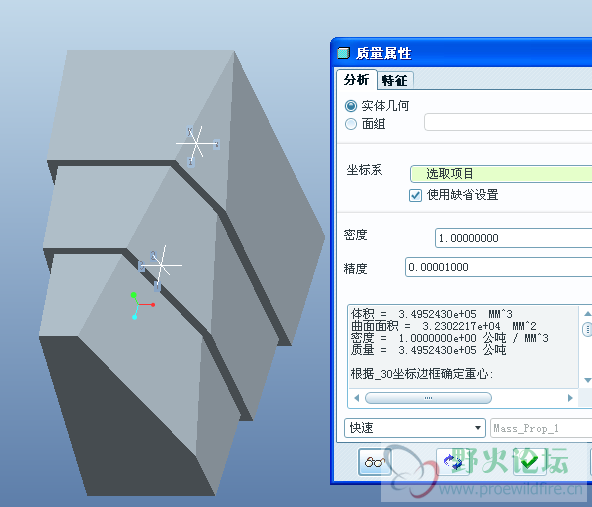This screenshot has height=507, width=592.
Task: Open the 快速 analysis type dropdown
Action: pos(415,428)
